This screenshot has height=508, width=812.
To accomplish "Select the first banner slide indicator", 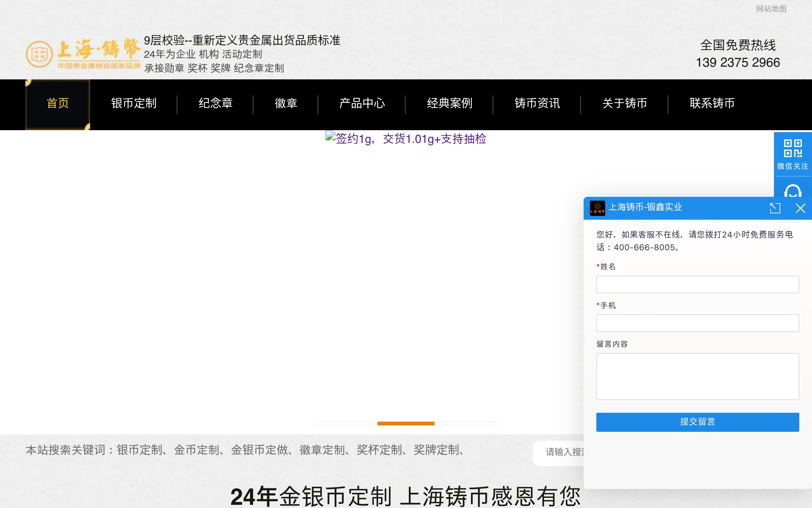I will (x=344, y=423).
